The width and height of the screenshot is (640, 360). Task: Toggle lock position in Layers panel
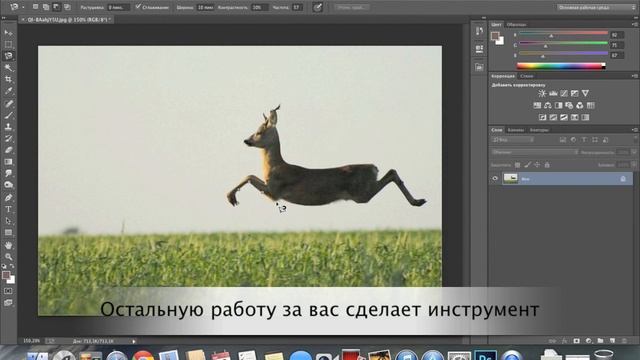pyautogui.click(x=537, y=165)
